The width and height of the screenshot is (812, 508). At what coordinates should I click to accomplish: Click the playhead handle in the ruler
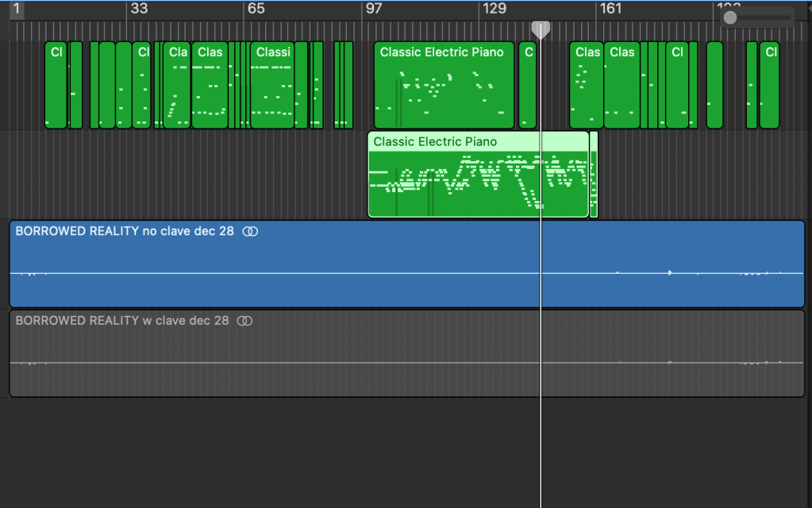click(x=541, y=29)
